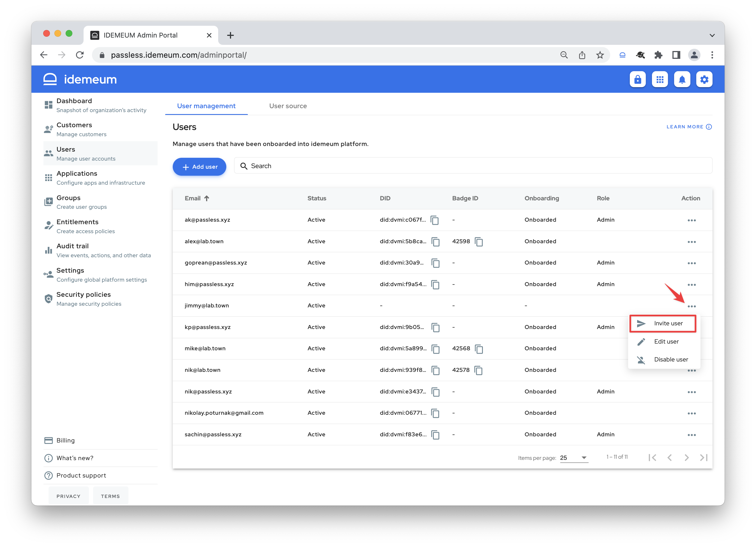756x547 pixels.
Task: Open actions menu for jimmy@lab.town
Action: click(x=691, y=306)
